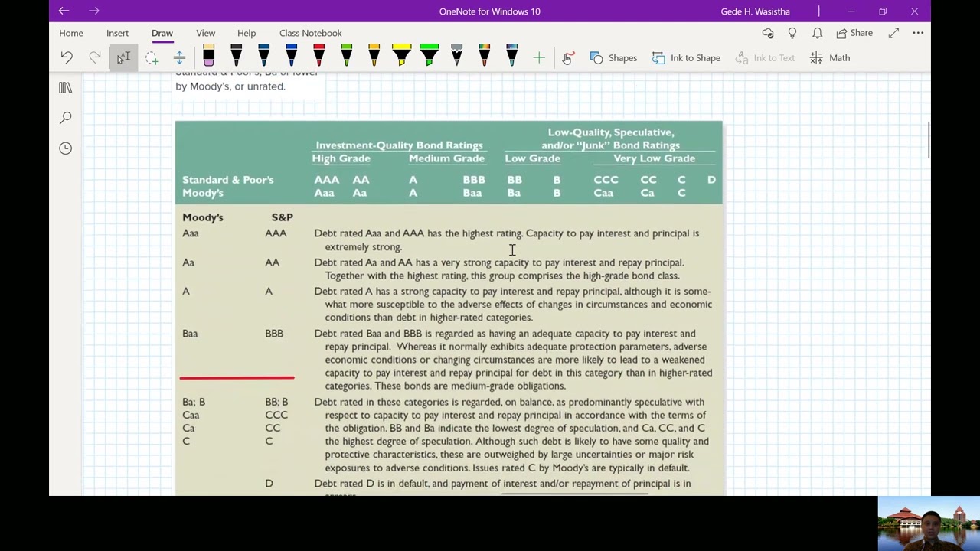Choose the orange pen
980x551 pixels.
[374, 56]
